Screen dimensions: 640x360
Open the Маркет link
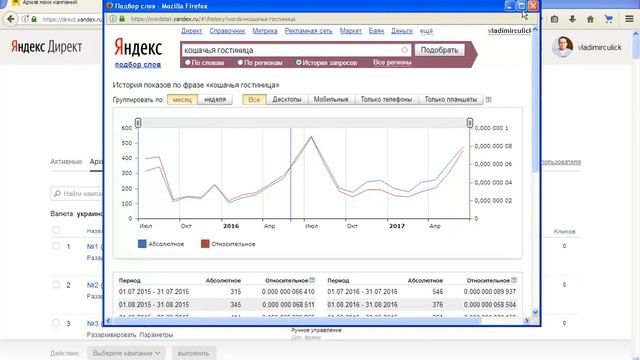click(x=350, y=31)
